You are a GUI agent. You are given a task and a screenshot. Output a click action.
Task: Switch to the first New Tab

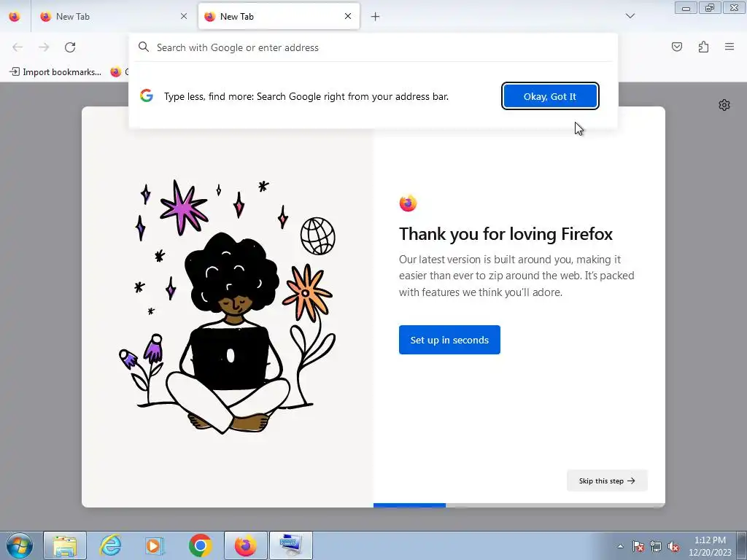113,17
